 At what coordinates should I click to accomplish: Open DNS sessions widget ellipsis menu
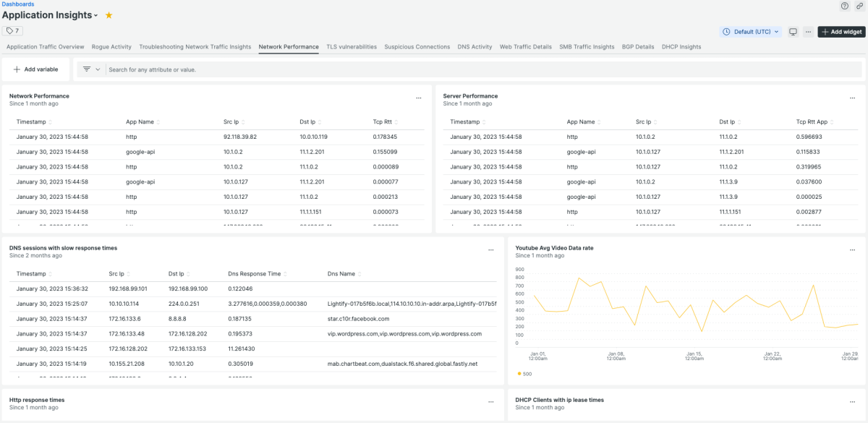490,249
